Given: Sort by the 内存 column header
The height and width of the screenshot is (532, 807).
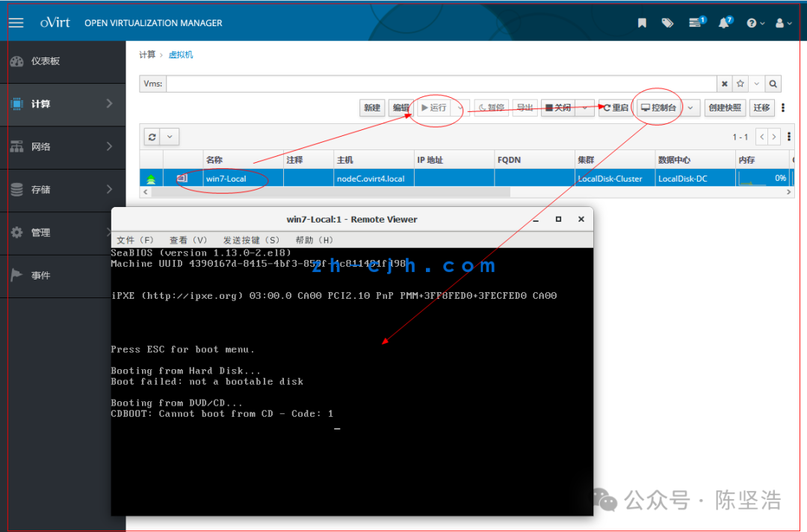Looking at the screenshot, I should [761, 160].
